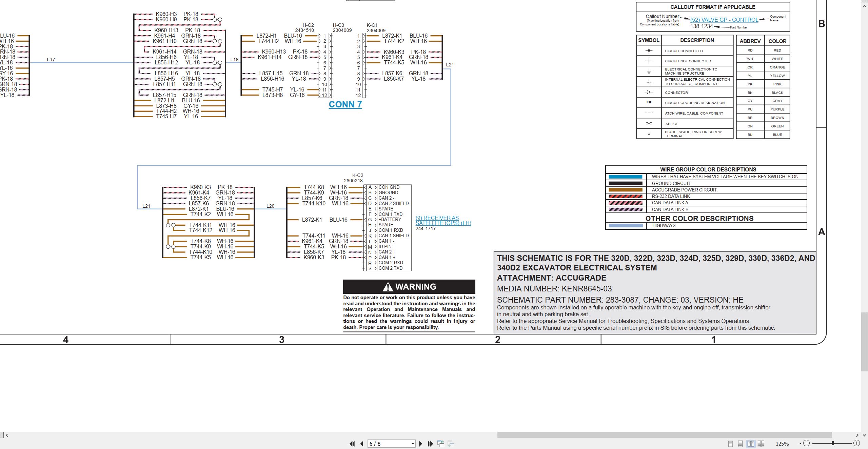Click the MEDIA NUMBER: KENR8645-03 text
Image resolution: width=868 pixels, height=449 pixels.
[554, 289]
